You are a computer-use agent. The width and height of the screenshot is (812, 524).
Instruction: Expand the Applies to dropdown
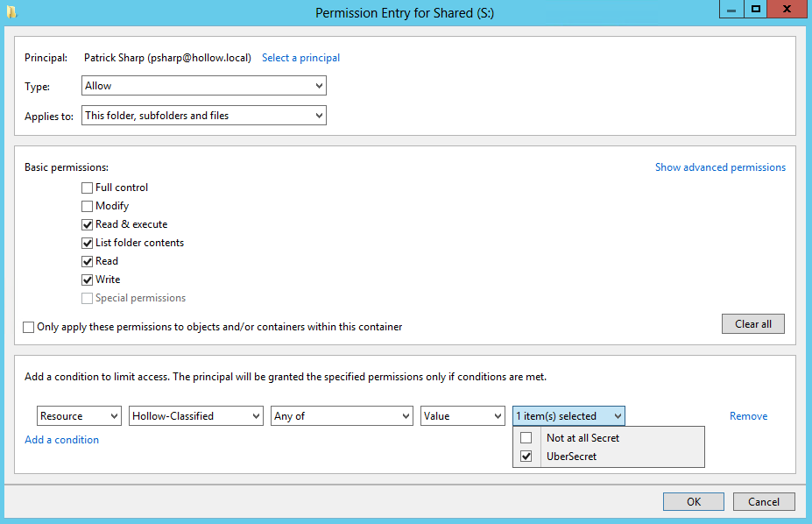[x=203, y=116]
